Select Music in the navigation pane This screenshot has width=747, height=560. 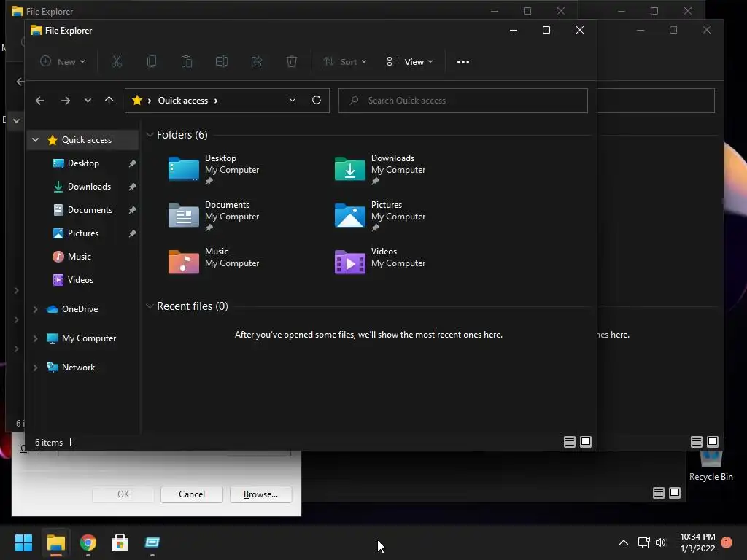(79, 256)
